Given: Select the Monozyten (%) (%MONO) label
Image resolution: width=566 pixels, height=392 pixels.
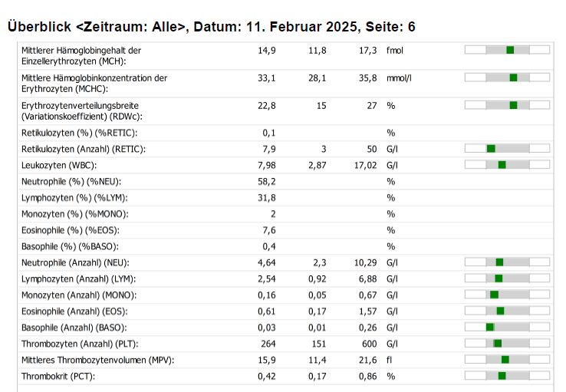Looking at the screenshot, I should (x=74, y=214).
